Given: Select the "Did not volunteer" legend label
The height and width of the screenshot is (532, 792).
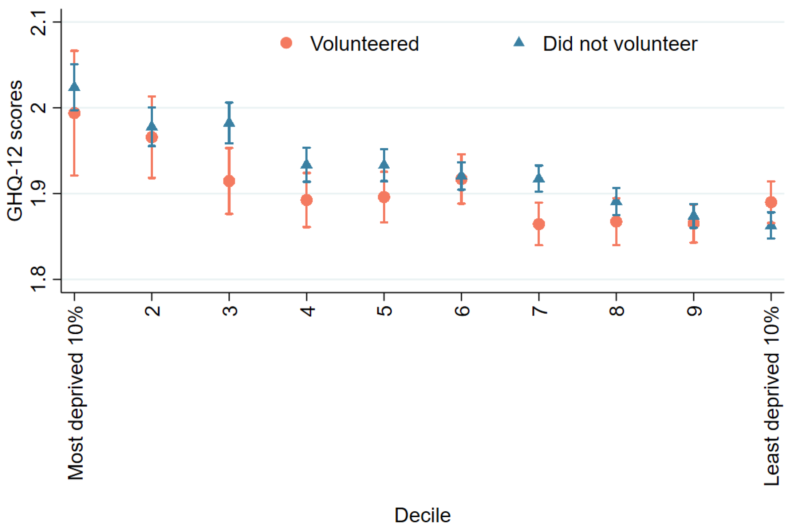Looking at the screenshot, I should (x=620, y=44).
